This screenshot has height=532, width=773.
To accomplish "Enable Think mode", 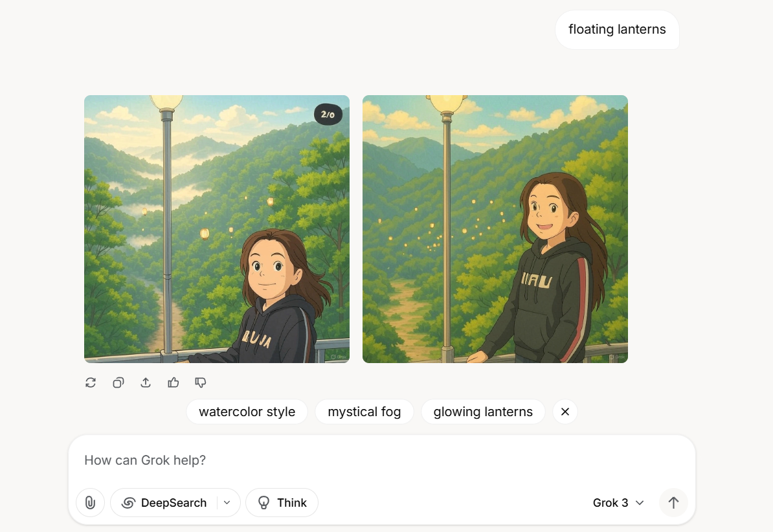I will tap(282, 502).
